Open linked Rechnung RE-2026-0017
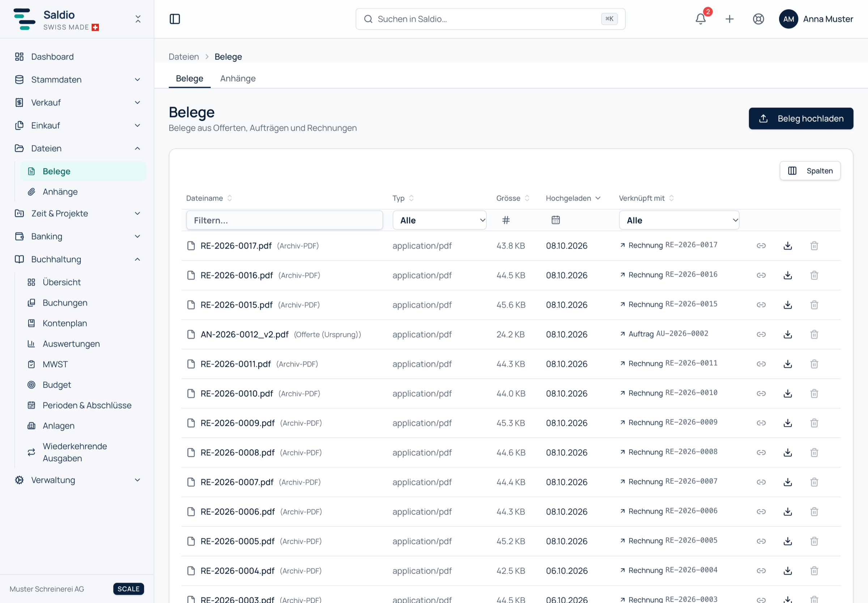 pyautogui.click(x=669, y=245)
